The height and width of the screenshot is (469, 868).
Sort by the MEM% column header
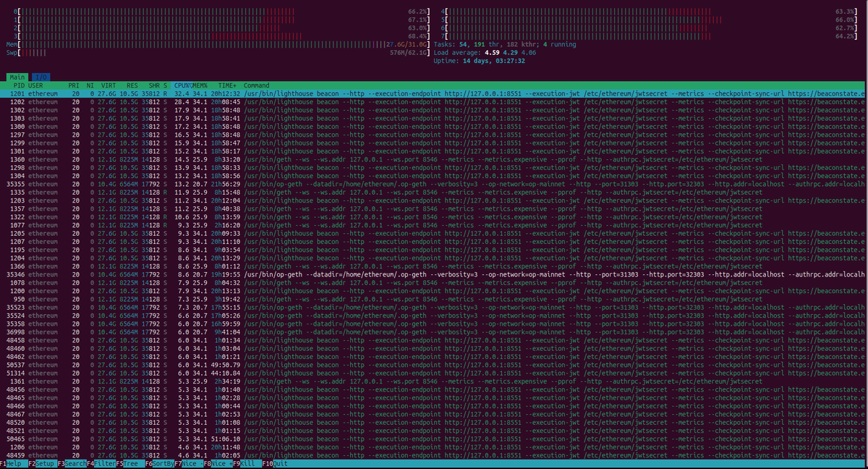200,85
